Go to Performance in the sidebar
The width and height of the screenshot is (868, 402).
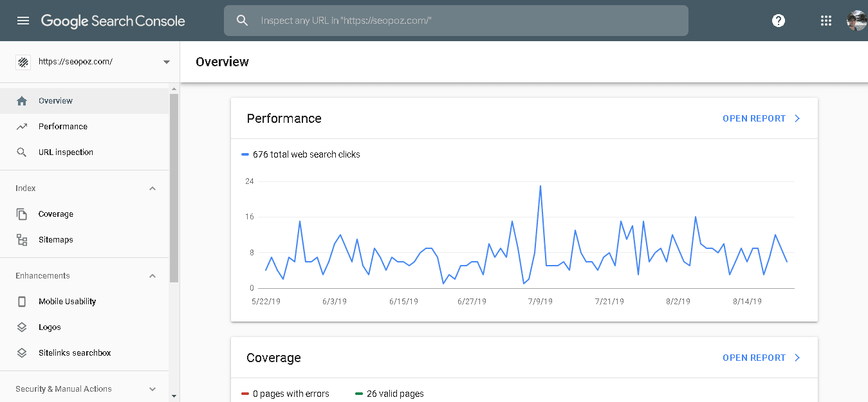pyautogui.click(x=63, y=127)
